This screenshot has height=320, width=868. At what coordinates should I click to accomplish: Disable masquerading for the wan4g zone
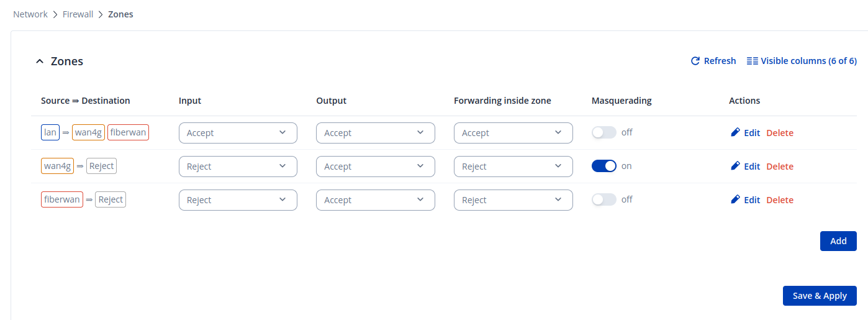(604, 166)
